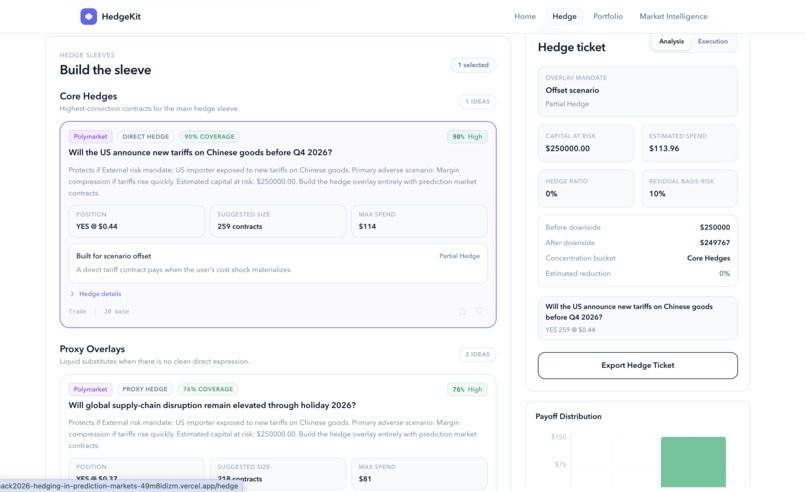Click the 90% COVERAGE tag
The width and height of the screenshot is (806, 492).
tap(209, 136)
